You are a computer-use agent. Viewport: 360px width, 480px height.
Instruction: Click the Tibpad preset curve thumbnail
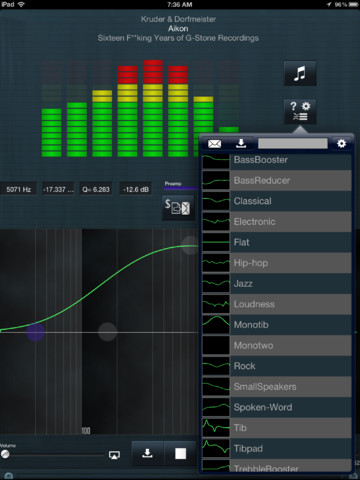(x=216, y=448)
